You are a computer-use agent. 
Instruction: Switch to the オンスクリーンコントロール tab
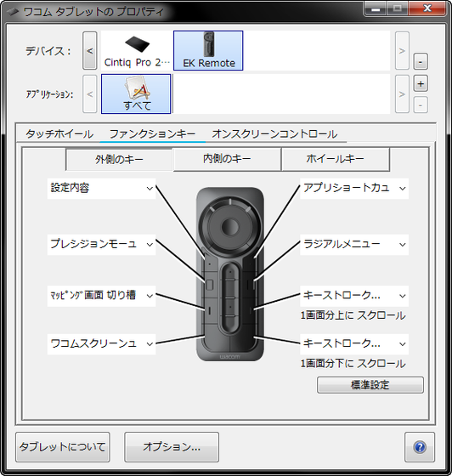(274, 134)
